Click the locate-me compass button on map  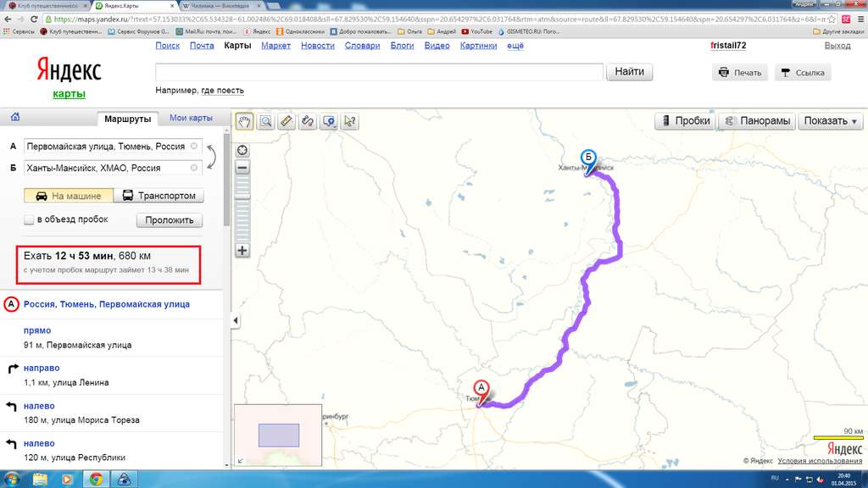[x=242, y=151]
